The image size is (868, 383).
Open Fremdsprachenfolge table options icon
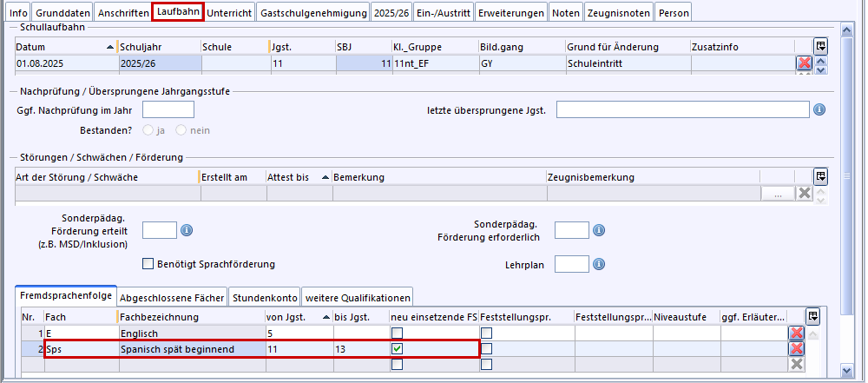812,316
